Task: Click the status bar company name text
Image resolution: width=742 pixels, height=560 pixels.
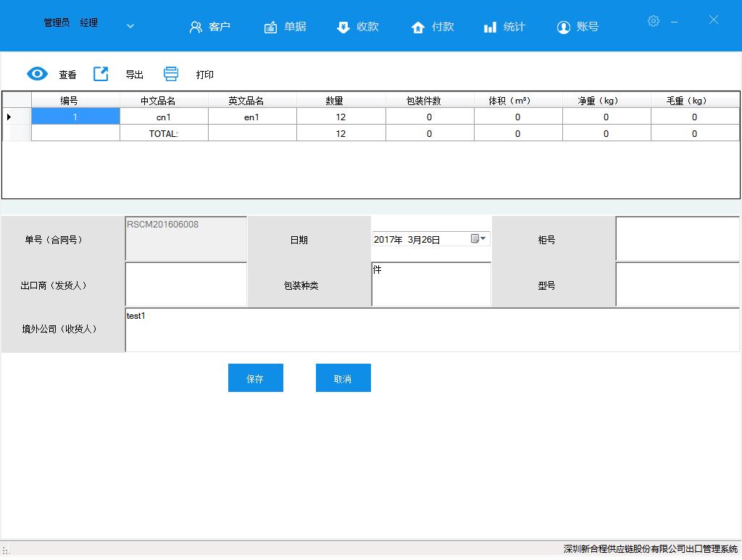Action: tap(650, 548)
